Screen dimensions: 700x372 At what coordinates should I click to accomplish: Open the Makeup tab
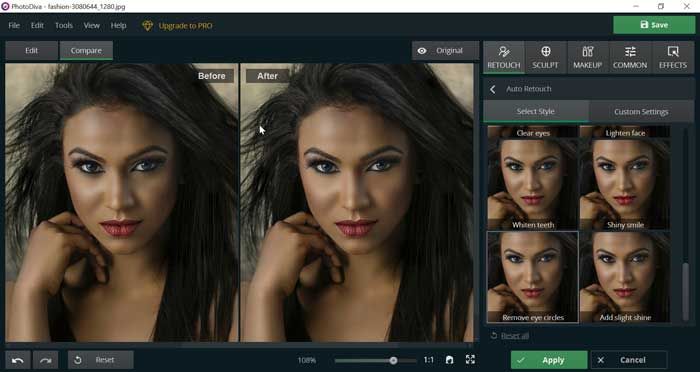(x=588, y=58)
